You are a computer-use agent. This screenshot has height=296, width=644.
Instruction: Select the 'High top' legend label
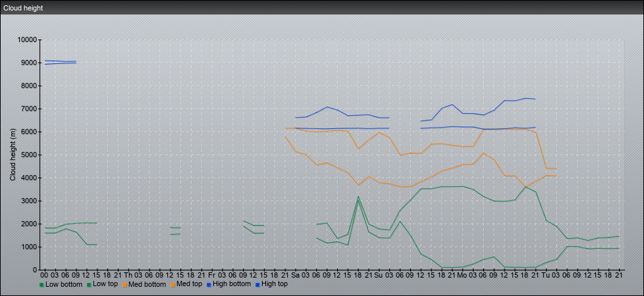275,284
